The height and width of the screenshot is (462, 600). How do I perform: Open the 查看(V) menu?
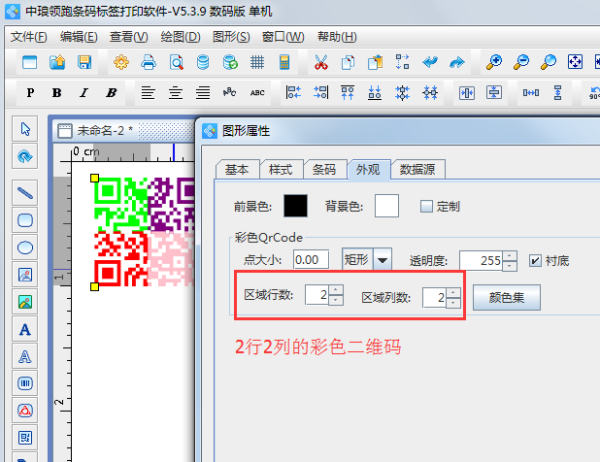pyautogui.click(x=129, y=37)
